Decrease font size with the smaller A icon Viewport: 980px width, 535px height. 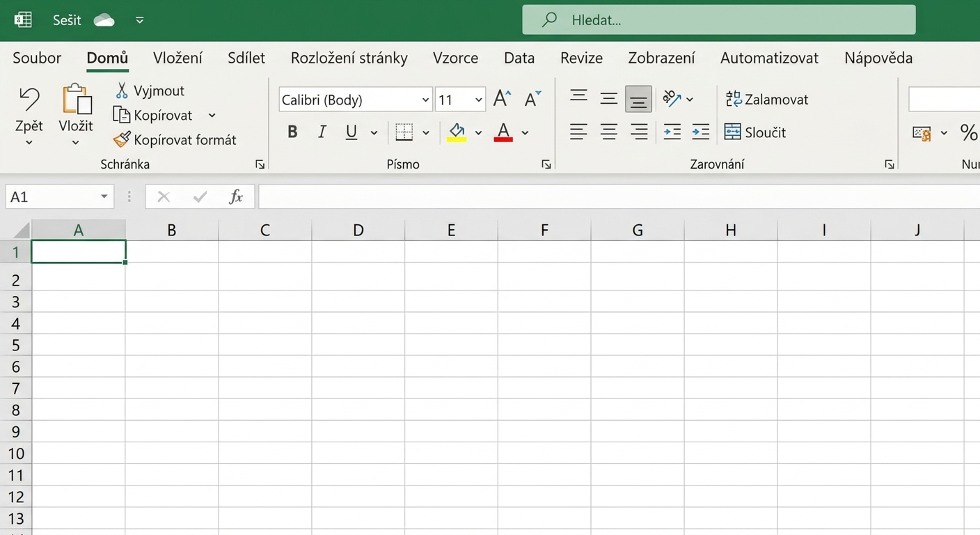532,99
